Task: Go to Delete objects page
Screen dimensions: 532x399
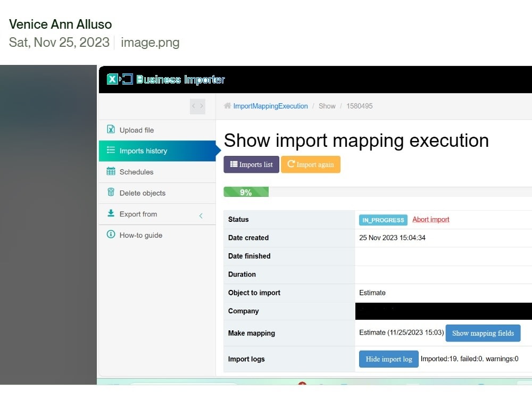Action: click(x=157, y=193)
